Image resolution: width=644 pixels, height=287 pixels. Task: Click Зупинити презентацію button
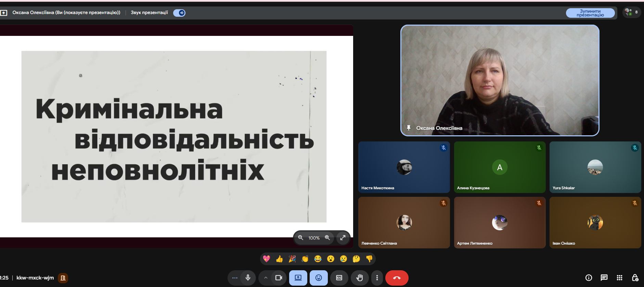590,13
